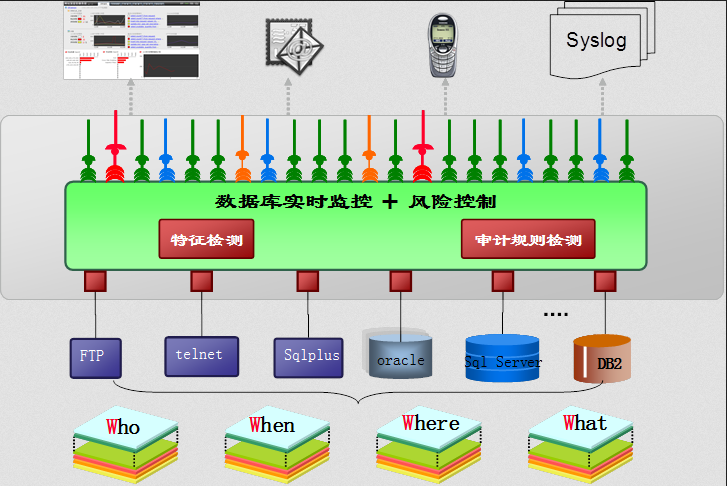727x486 pixels.
Task: Click the mobile phone icon
Action: pos(444,46)
